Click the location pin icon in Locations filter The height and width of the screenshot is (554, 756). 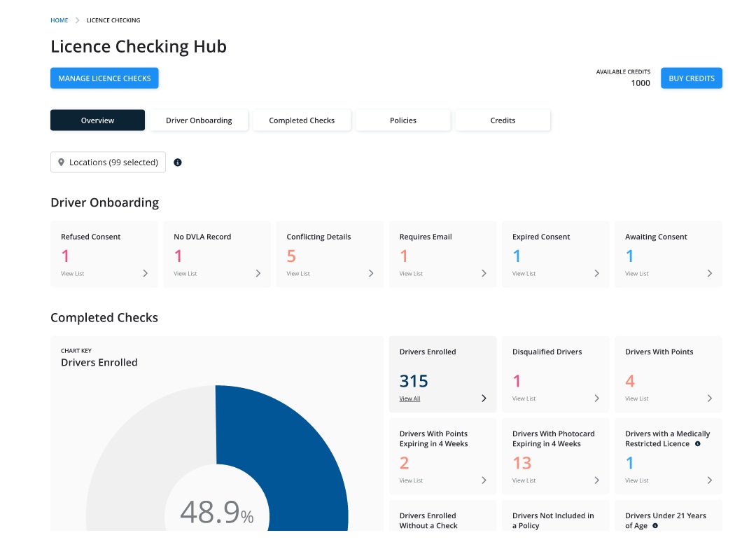point(61,162)
